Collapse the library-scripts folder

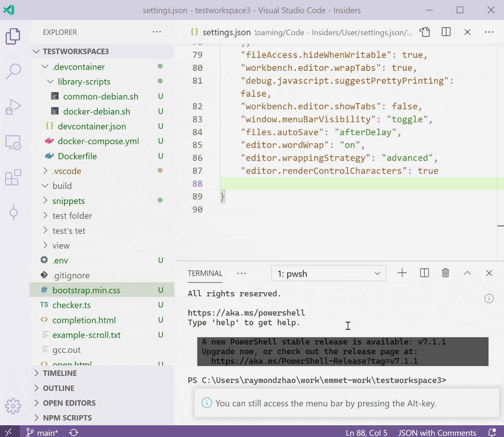tap(102, 82)
